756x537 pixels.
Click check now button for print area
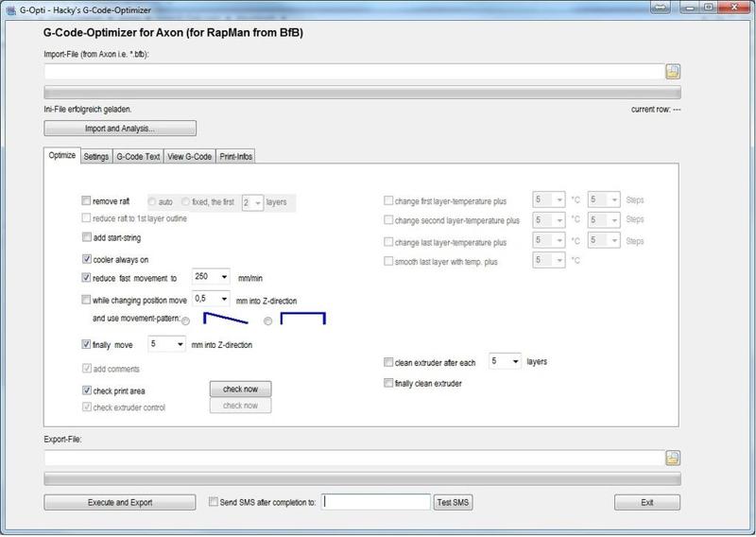tap(241, 389)
